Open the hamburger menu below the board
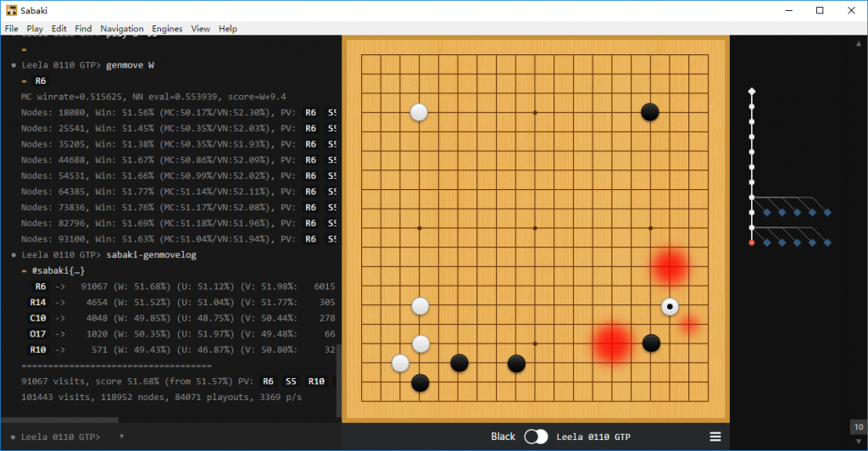 tap(715, 437)
